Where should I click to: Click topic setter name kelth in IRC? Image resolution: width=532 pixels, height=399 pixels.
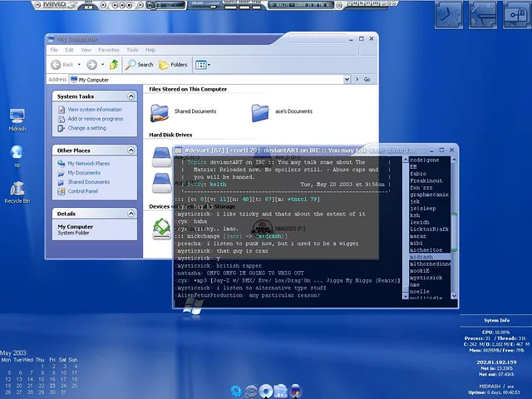click(218, 185)
